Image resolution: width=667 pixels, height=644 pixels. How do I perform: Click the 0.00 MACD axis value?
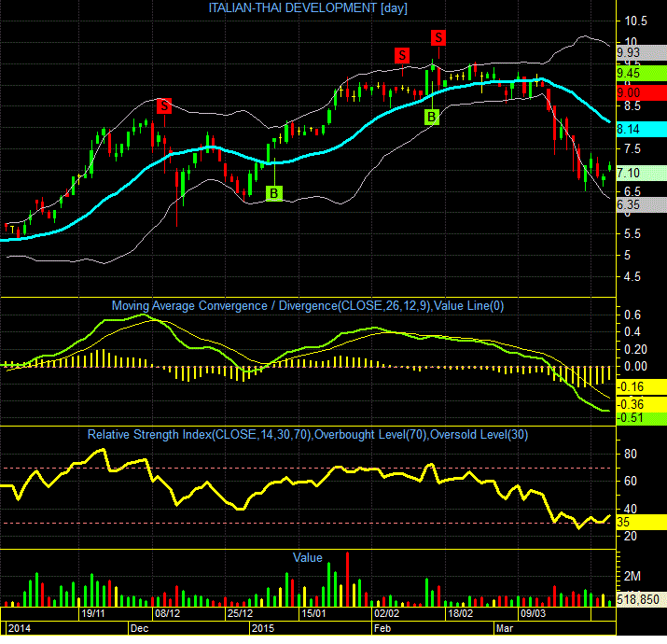[635, 366]
